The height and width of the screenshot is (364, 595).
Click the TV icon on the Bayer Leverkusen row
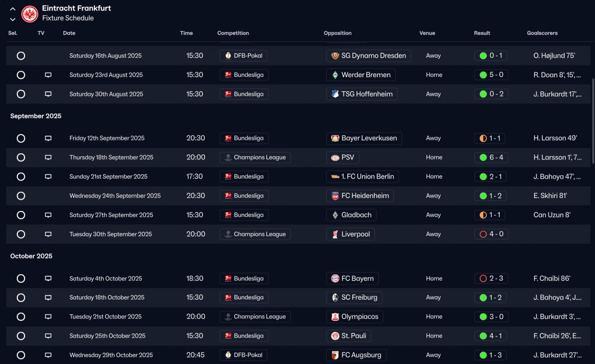point(48,138)
